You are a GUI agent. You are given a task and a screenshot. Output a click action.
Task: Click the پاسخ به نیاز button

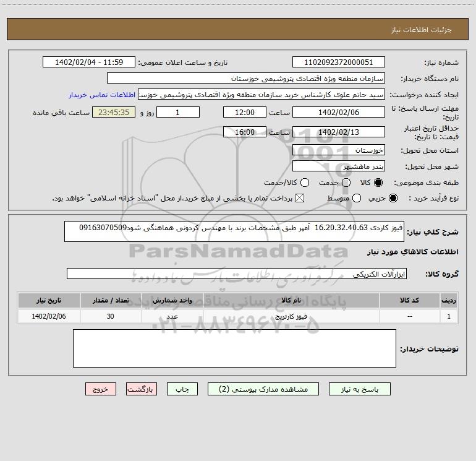pyautogui.click(x=359, y=389)
